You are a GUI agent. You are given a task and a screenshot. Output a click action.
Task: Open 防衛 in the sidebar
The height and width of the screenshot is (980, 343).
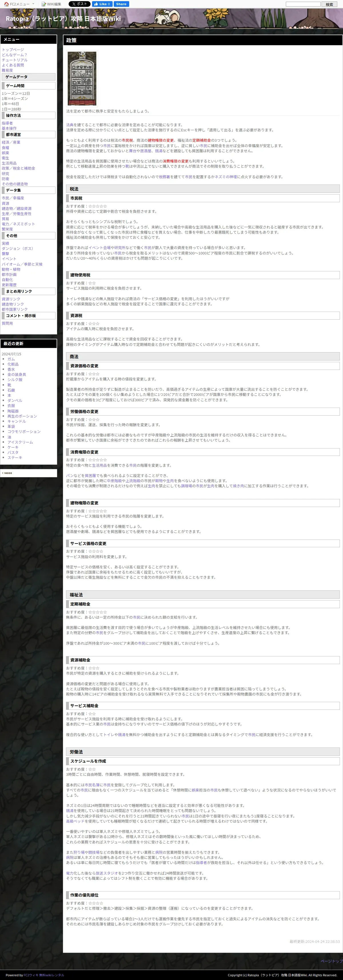pyautogui.click(x=5, y=179)
